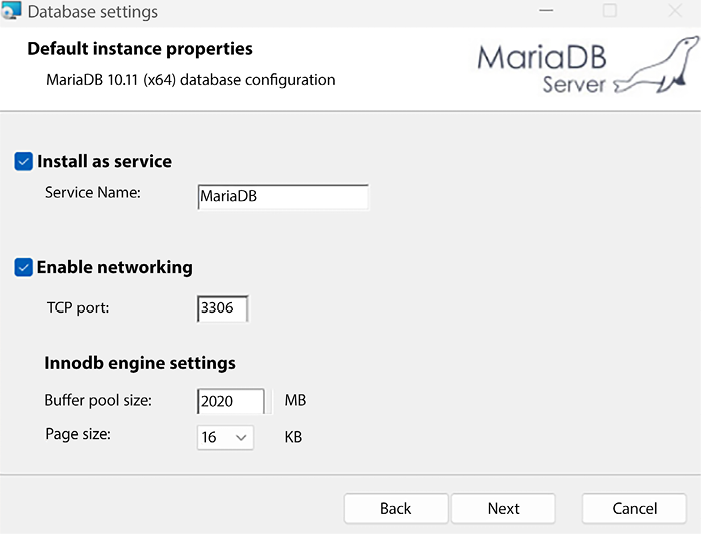Screen dimensions: 701x534
Task: Click the maximize window button
Action: 609,12
